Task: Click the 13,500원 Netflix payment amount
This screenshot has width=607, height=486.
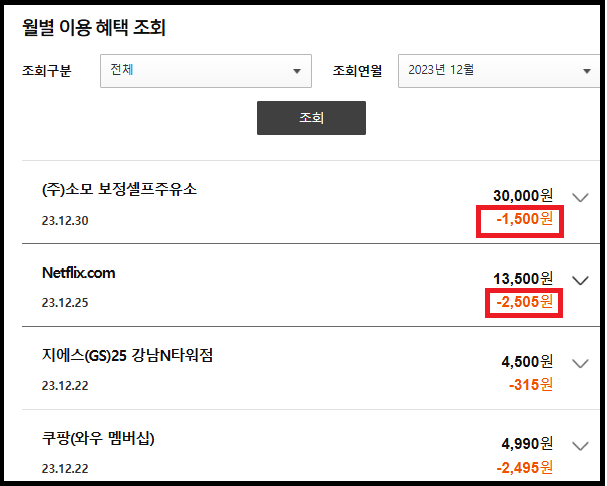Action: (523, 278)
